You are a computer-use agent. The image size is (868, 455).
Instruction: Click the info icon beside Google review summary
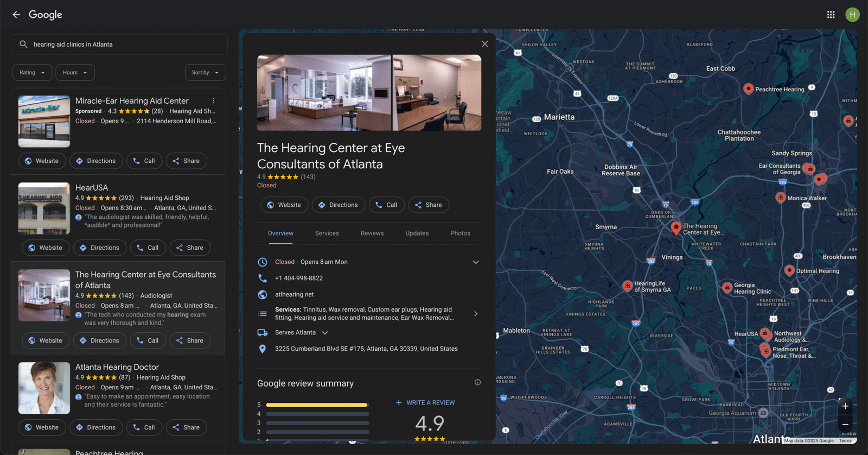(477, 382)
